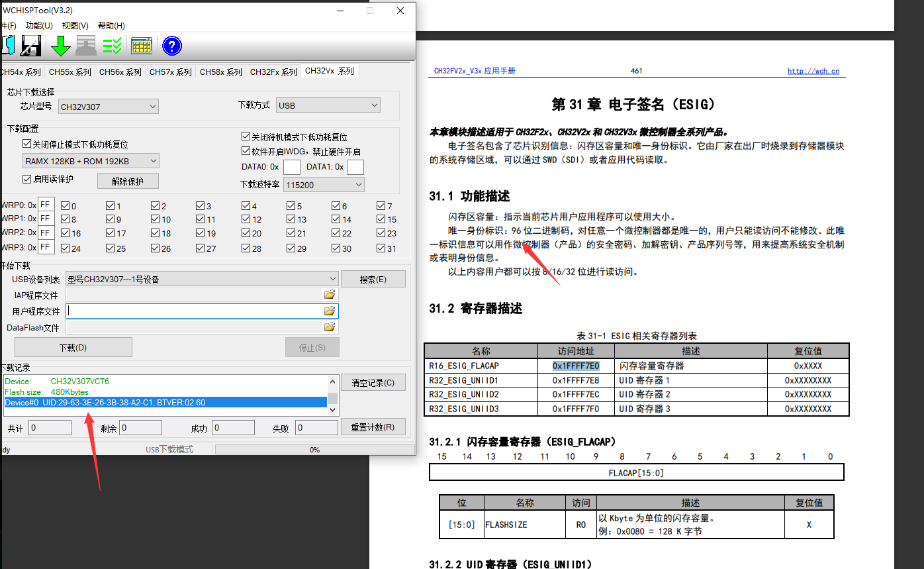Click the 搜索(E) button
Screen dimensions: 924x569
373,280
